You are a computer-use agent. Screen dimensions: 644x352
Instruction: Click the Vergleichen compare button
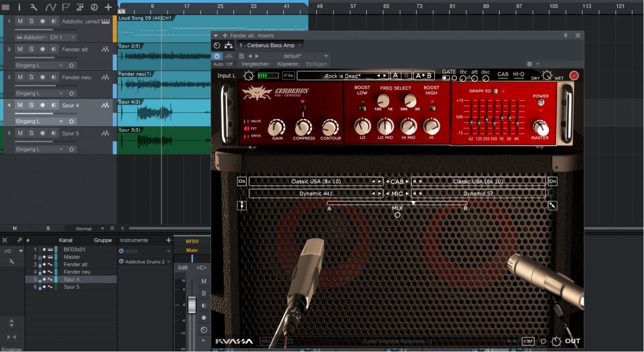(255, 64)
